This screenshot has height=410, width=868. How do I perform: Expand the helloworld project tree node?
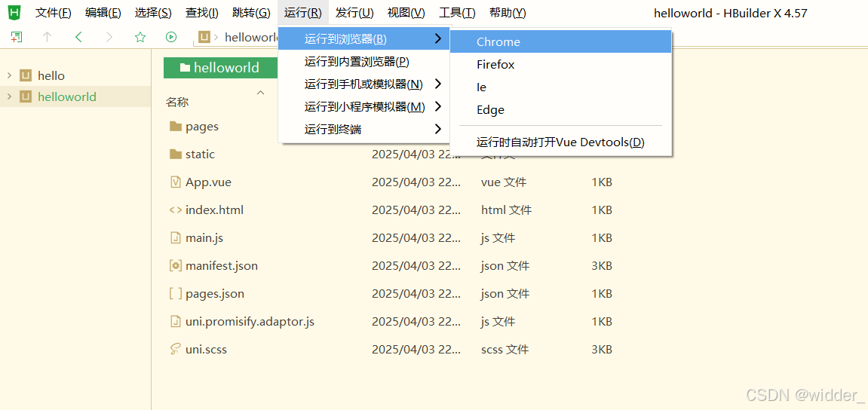point(9,96)
